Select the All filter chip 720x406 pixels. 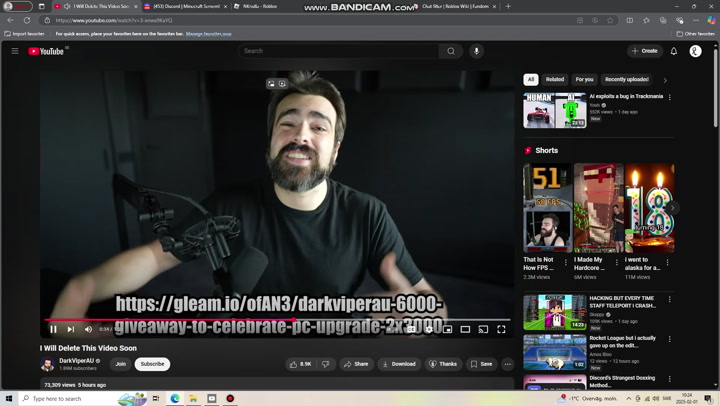point(531,79)
